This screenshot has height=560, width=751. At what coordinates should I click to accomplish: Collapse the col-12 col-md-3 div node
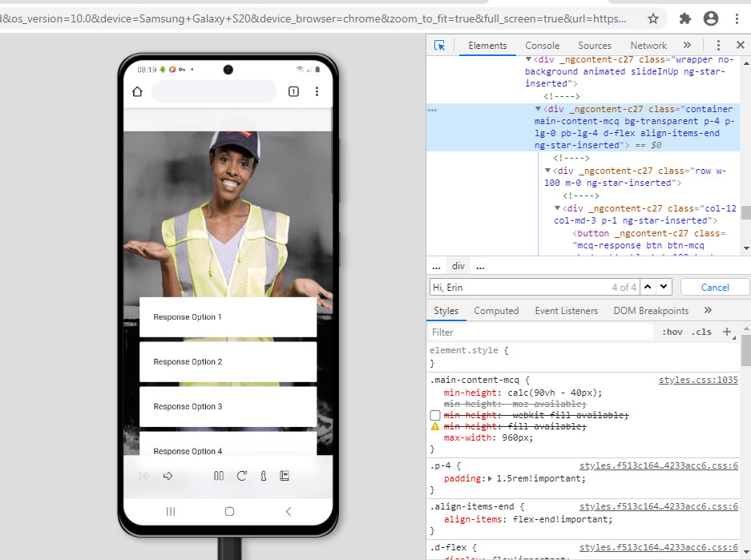[557, 208]
